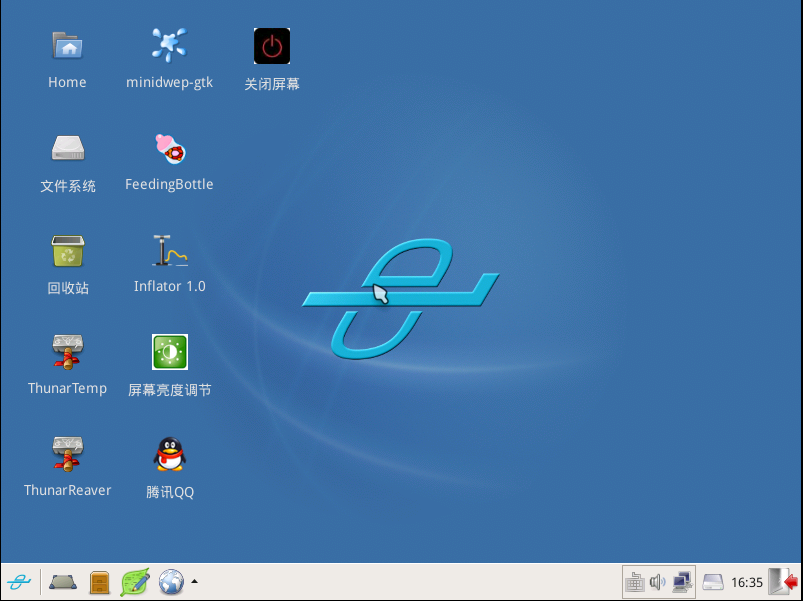Screen dimensions: 803x601
Task: Click the network tray icon
Action: click(682, 582)
